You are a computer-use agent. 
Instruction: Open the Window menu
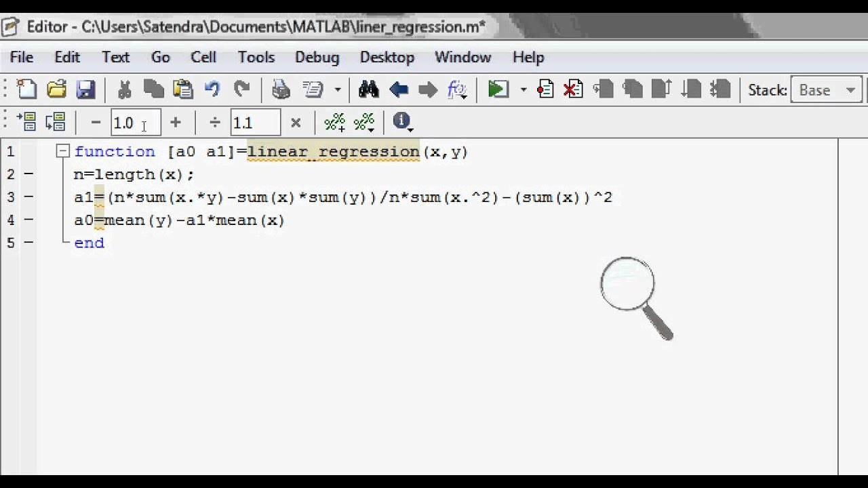click(463, 57)
